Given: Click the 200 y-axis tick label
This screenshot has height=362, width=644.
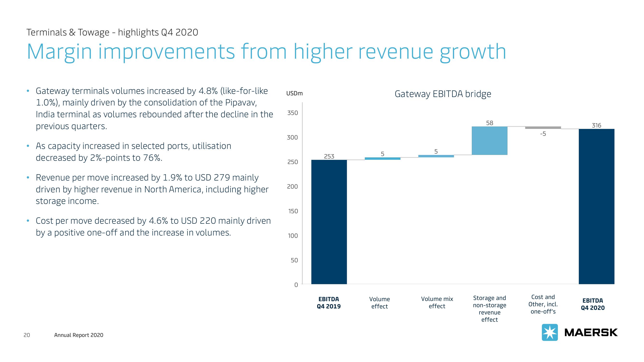Looking at the screenshot, I should [293, 187].
